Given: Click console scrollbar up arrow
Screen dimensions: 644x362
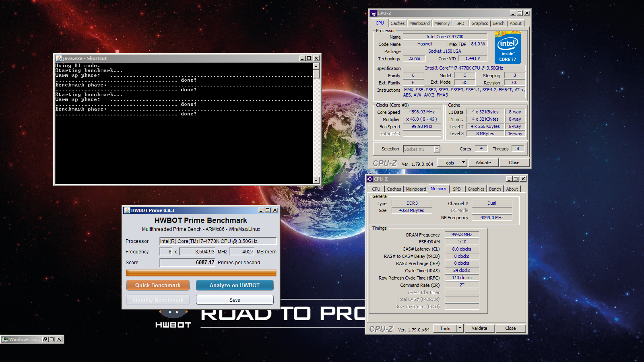Looking at the screenshot, I should [316, 66].
